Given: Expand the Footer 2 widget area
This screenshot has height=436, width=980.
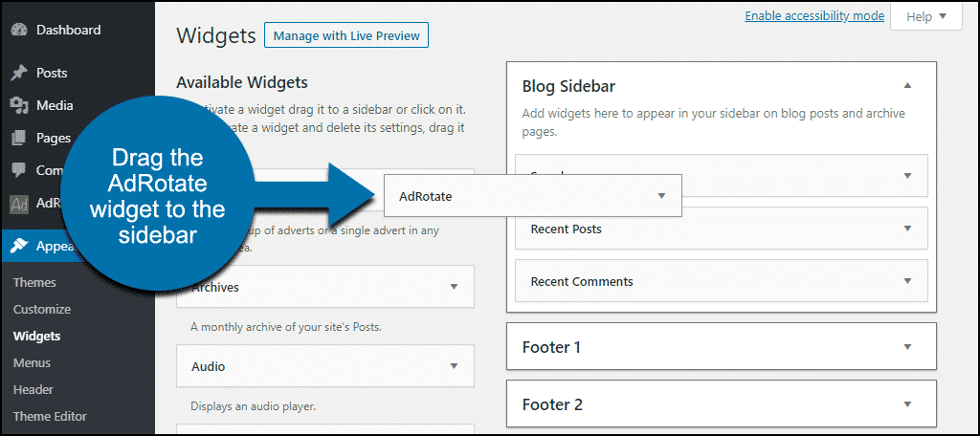Looking at the screenshot, I should pyautogui.click(x=908, y=404).
